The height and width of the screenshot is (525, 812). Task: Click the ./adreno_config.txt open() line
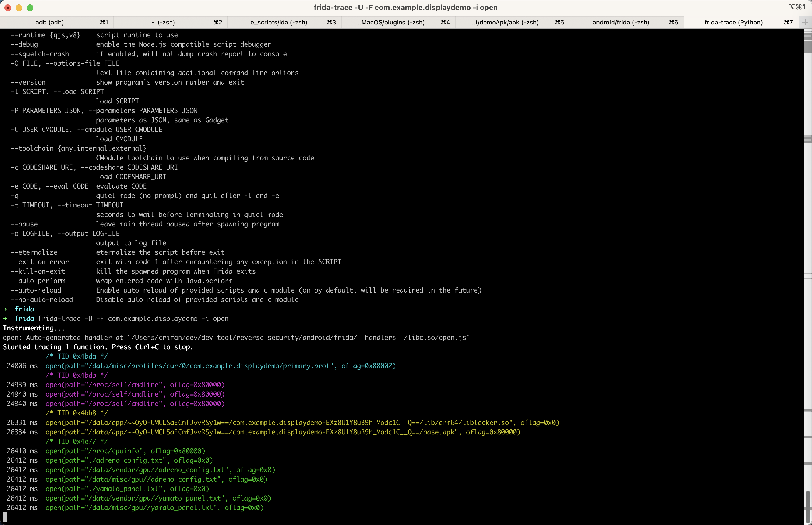pyautogui.click(x=110, y=460)
